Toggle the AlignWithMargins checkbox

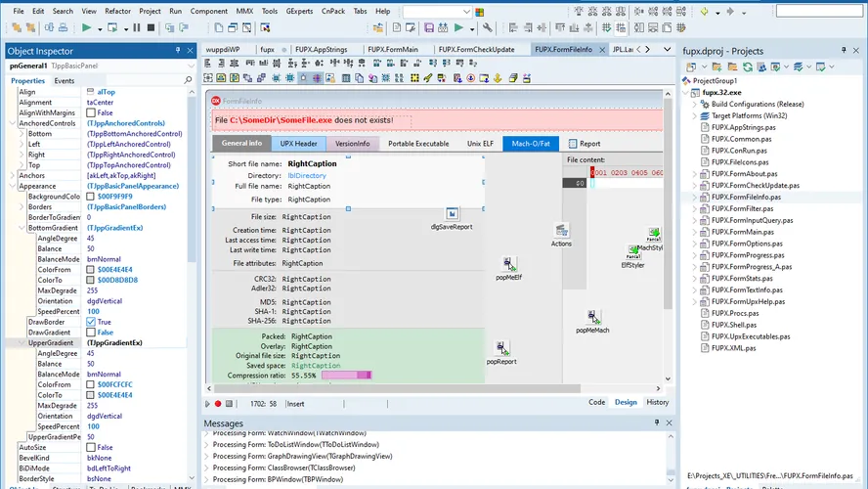[x=91, y=112]
